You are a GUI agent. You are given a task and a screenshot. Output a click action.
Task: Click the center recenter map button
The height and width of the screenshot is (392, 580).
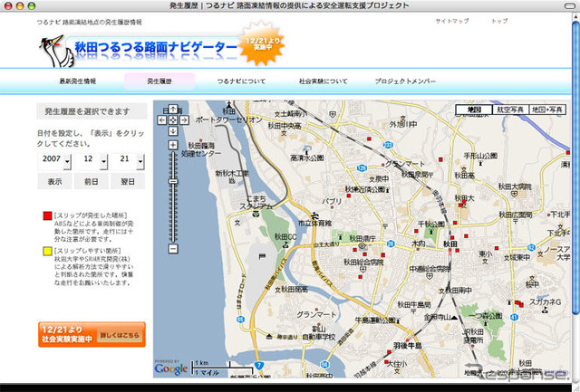coord(173,120)
